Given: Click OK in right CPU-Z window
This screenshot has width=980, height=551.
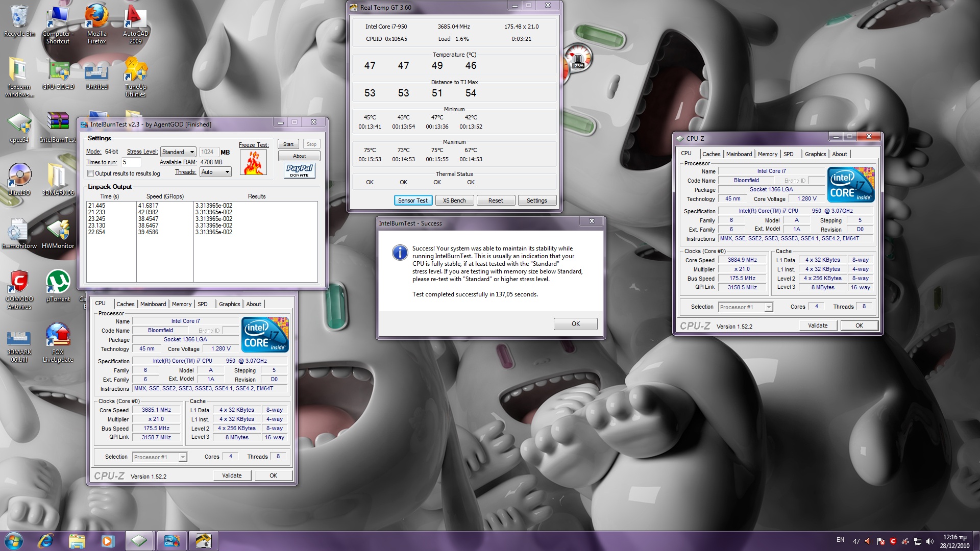Looking at the screenshot, I should pos(860,325).
